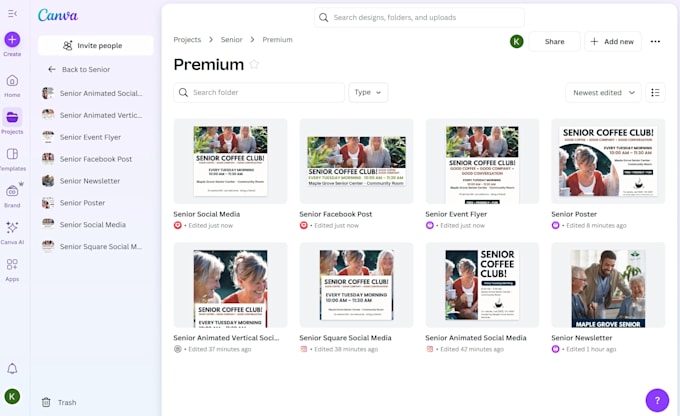Switch to list view layout
The height and width of the screenshot is (416, 680).
coord(655,92)
